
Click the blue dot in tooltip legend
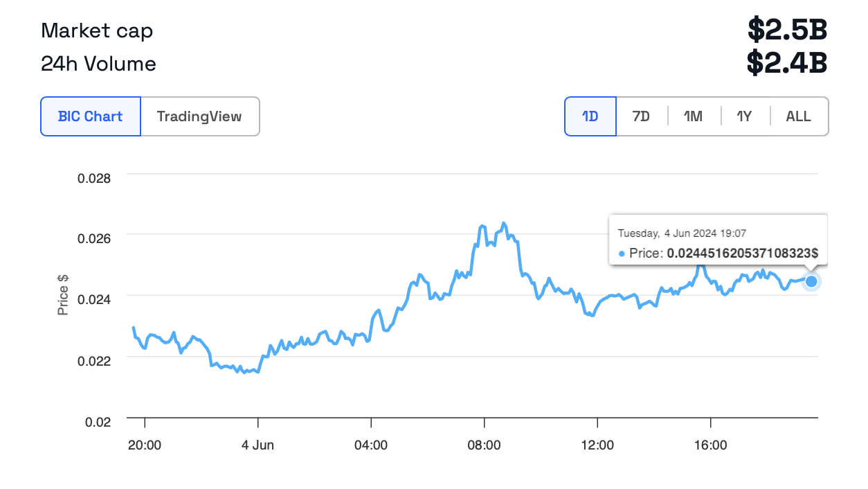click(x=622, y=254)
